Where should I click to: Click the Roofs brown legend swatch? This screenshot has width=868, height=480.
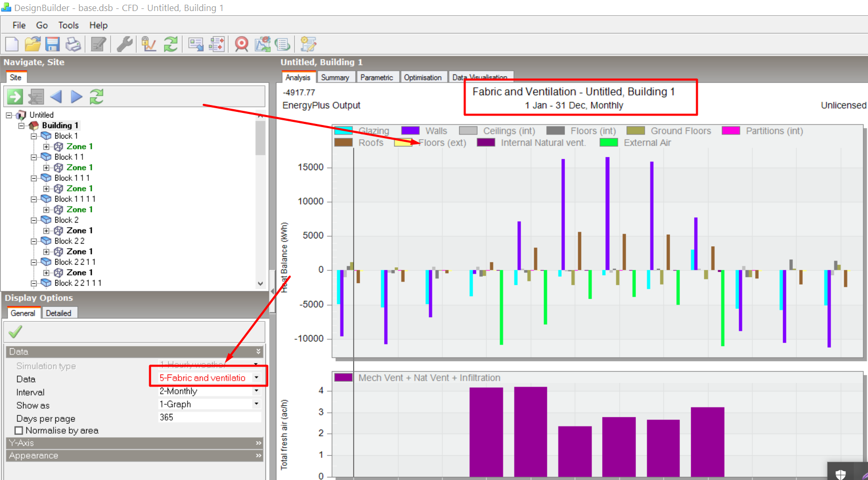[x=344, y=142]
